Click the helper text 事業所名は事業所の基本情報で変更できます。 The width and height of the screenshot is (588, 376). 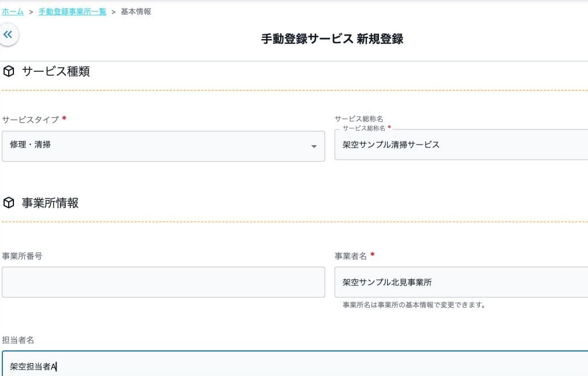pyautogui.click(x=415, y=305)
